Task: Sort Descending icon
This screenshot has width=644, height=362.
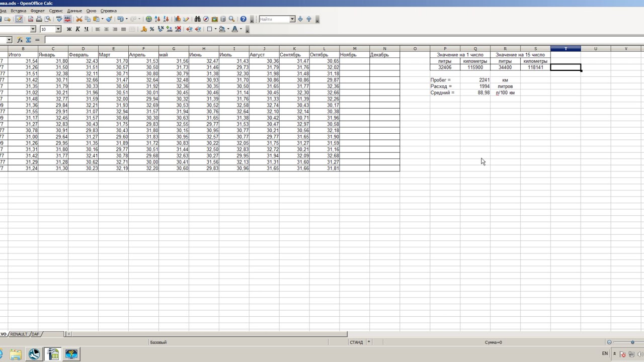Action: (166, 19)
